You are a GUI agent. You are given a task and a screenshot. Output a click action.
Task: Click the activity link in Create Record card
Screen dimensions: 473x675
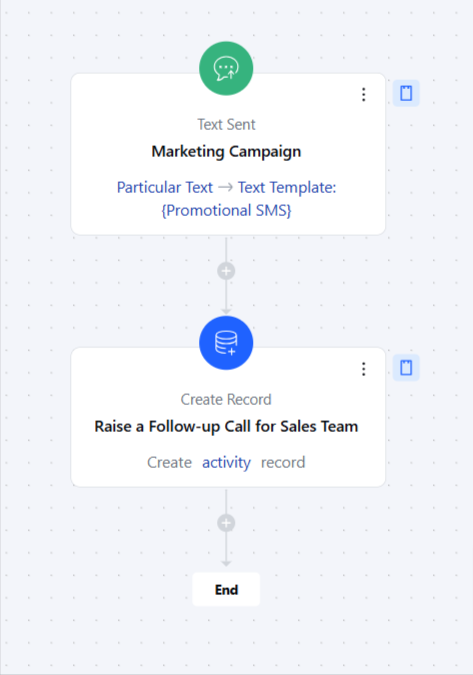pyautogui.click(x=226, y=462)
